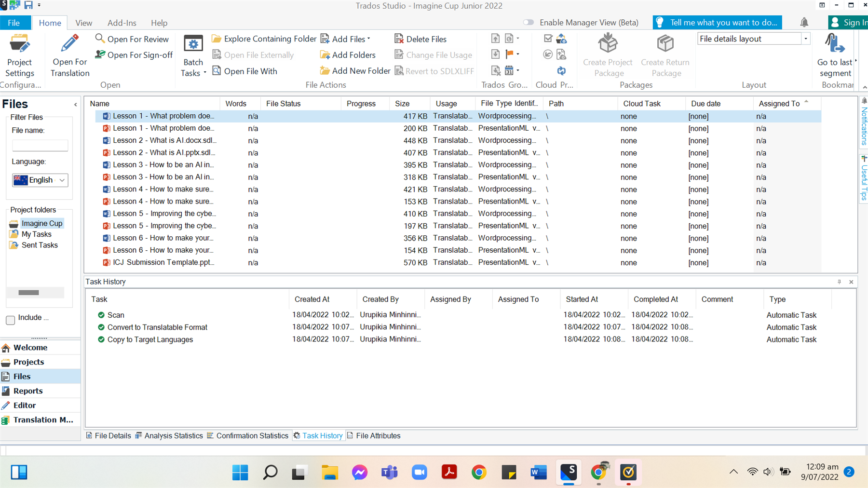
Task: Close the Task History panel
Action: pos(851,282)
